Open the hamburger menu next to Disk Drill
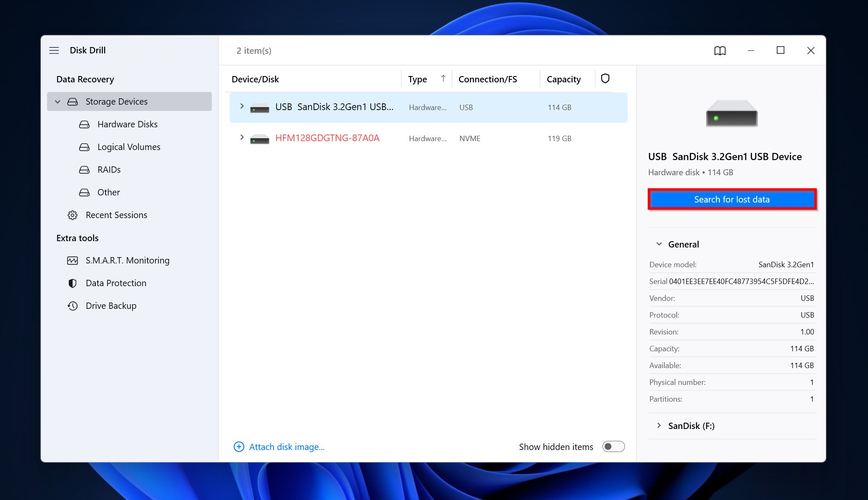Image resolution: width=868 pixels, height=500 pixels. 54,50
